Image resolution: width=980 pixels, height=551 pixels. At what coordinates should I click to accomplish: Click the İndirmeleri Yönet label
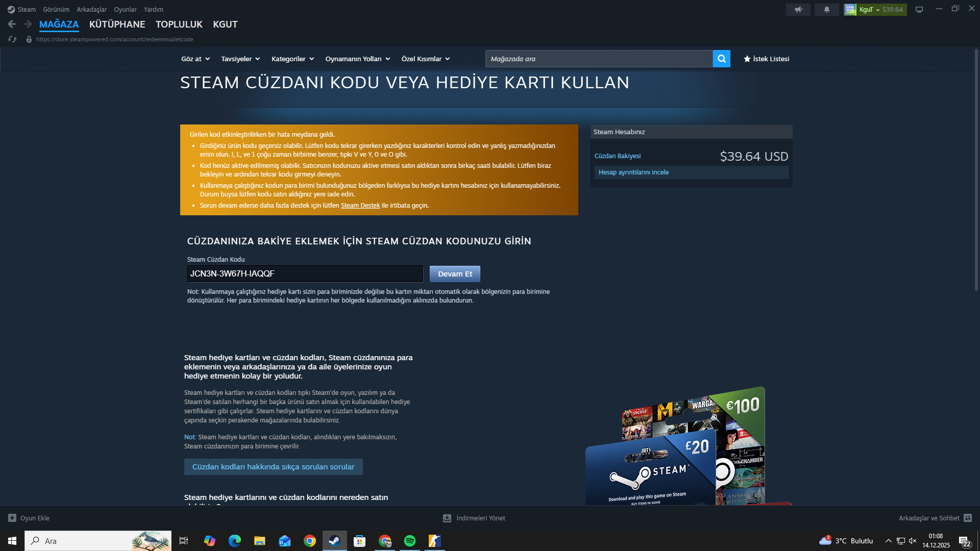coord(481,518)
